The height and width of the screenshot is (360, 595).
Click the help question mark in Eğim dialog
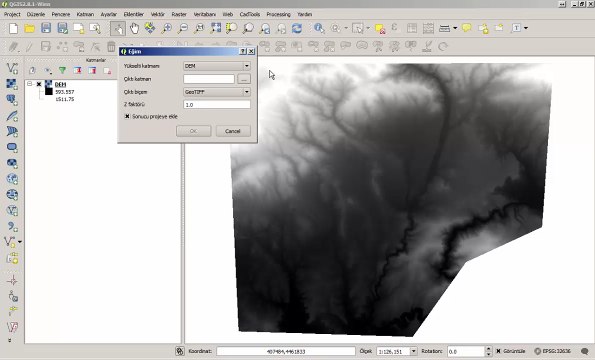(x=243, y=52)
